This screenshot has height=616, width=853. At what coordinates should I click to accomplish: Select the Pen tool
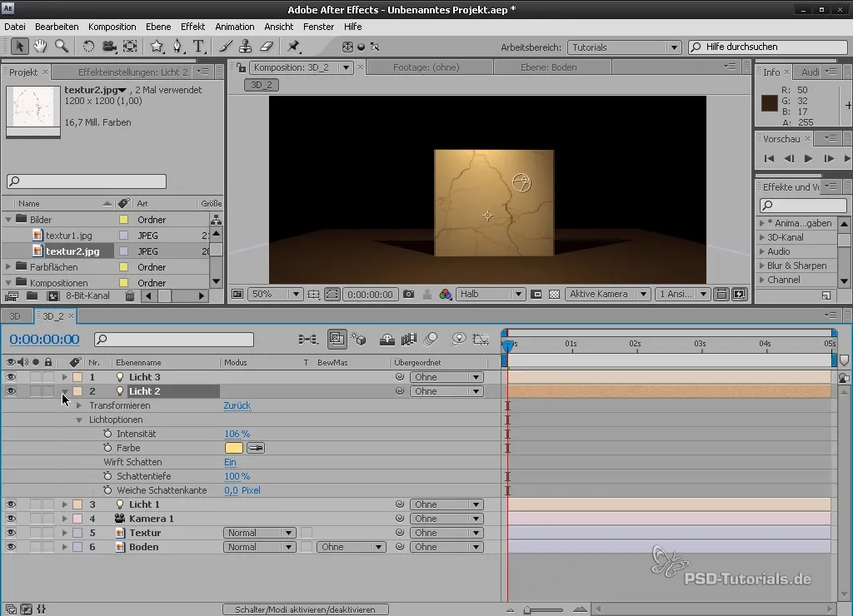coord(177,47)
